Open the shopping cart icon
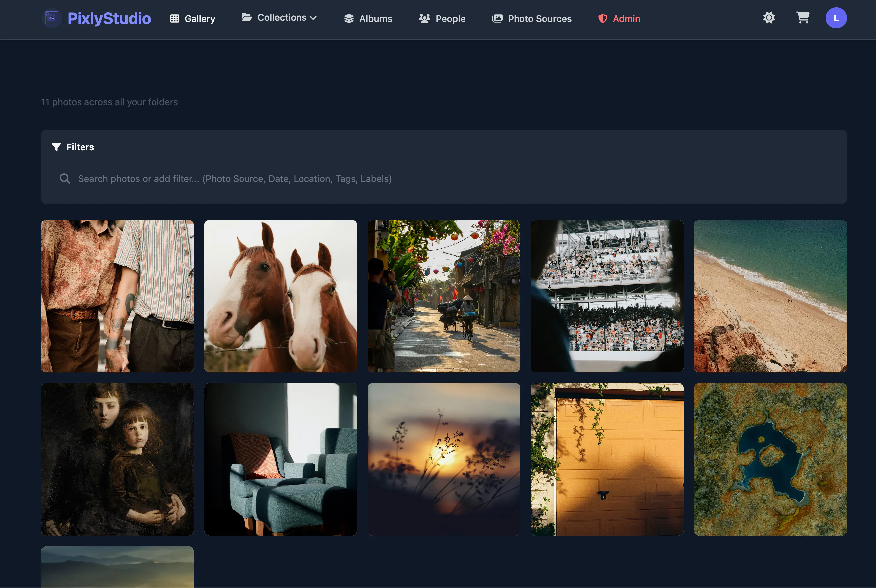The height and width of the screenshot is (588, 876). (x=802, y=18)
